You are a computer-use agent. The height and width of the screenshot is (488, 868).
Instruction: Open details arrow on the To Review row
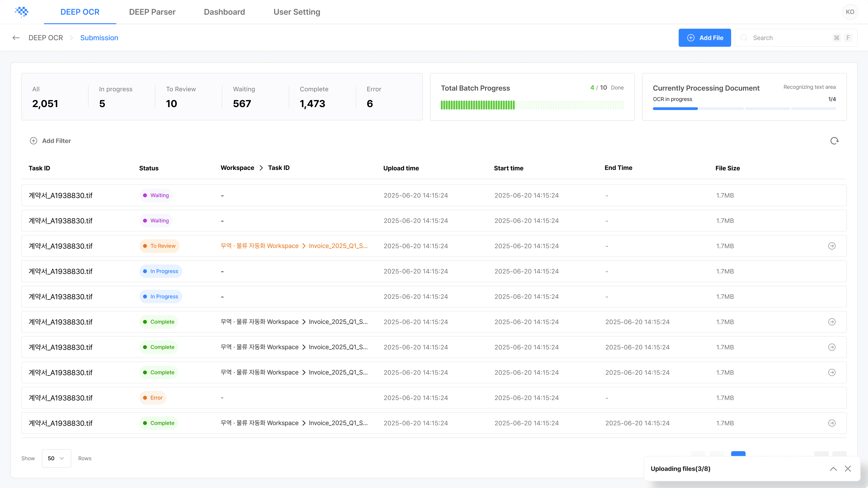pos(832,246)
